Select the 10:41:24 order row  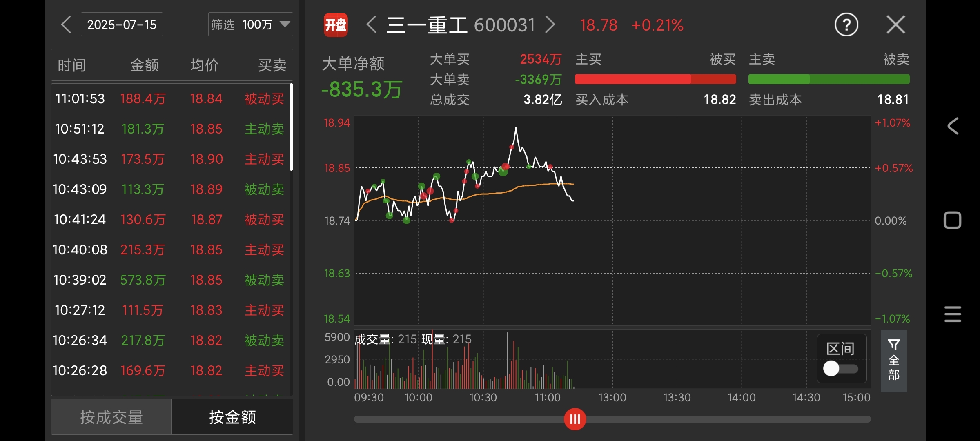[x=170, y=220]
